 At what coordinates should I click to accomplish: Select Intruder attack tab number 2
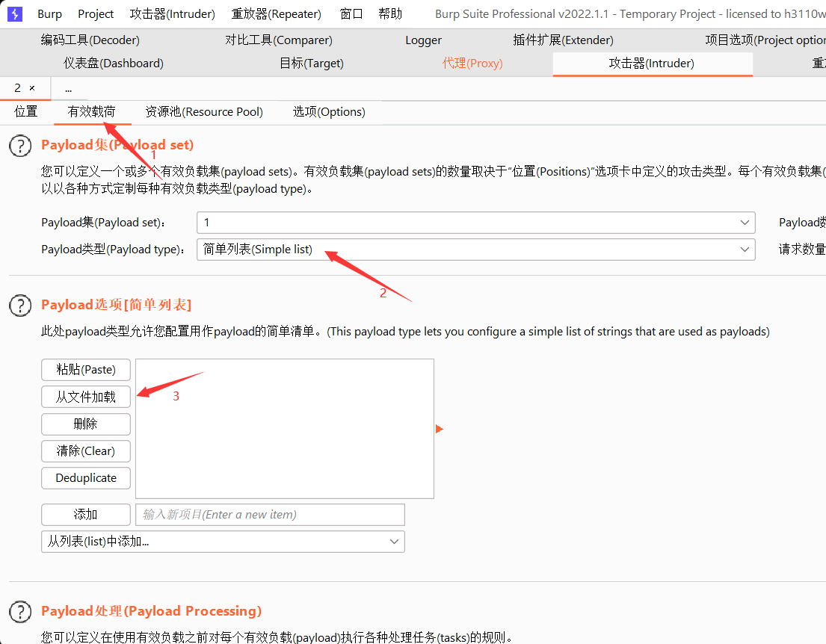point(18,88)
